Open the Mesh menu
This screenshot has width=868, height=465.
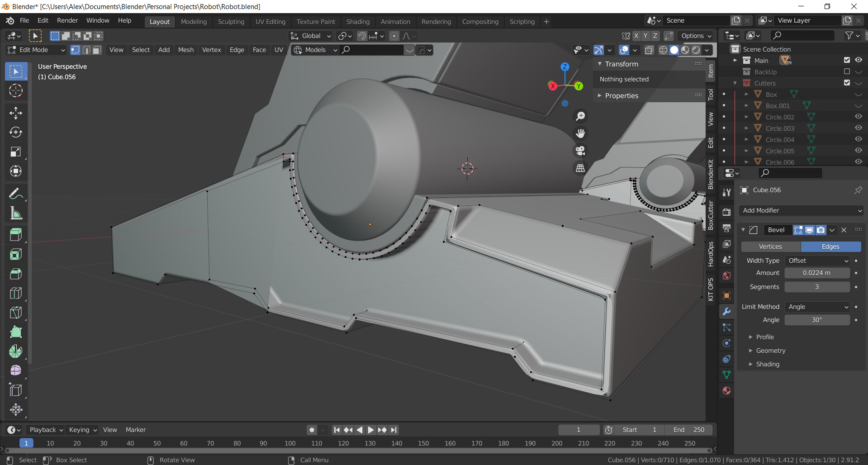click(185, 50)
